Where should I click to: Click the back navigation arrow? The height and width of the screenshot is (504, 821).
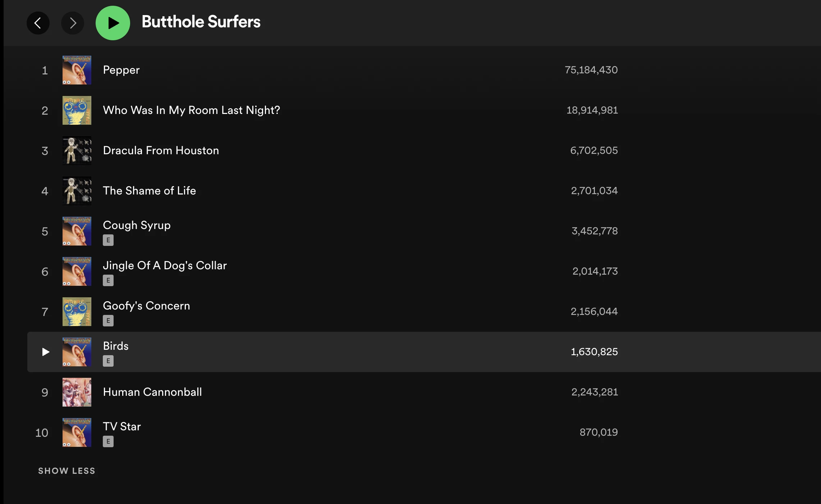[x=38, y=23]
